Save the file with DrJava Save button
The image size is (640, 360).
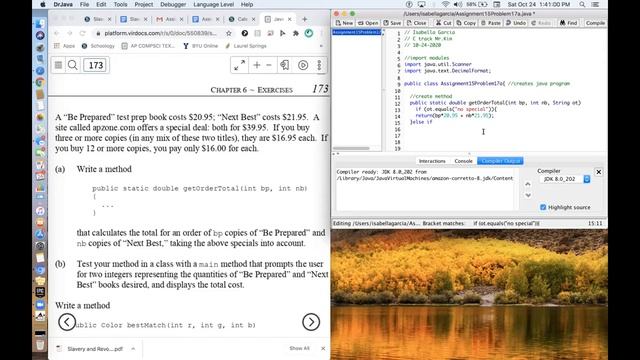(x=392, y=23)
